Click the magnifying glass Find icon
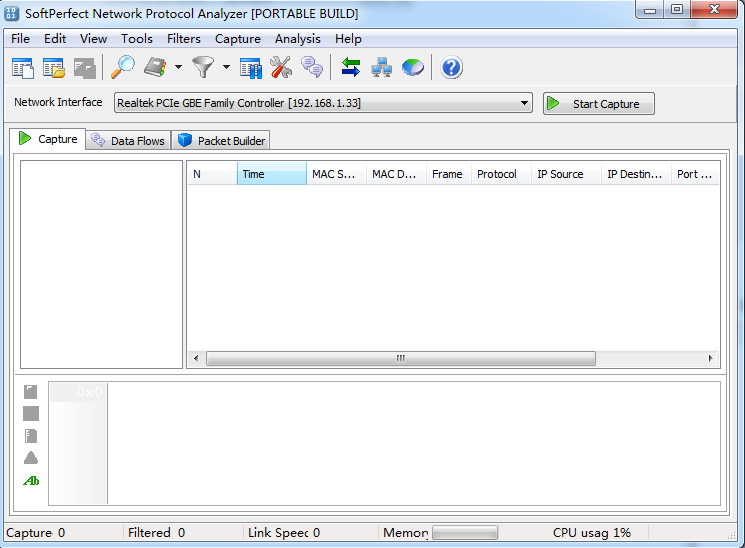This screenshot has height=548, width=745. pyautogui.click(x=123, y=67)
